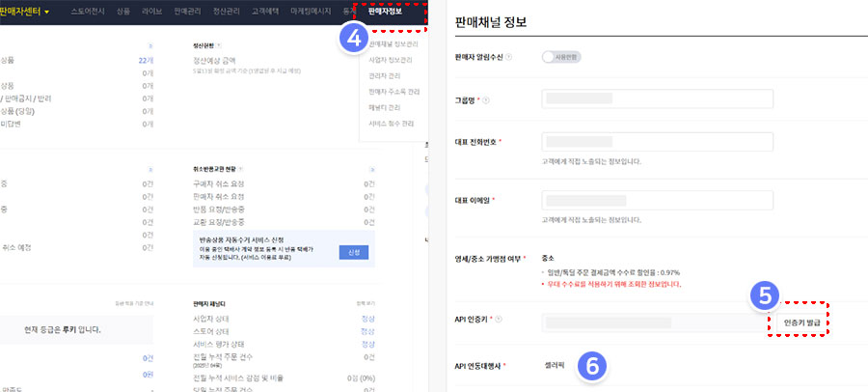Click the API 인증키 field
Viewport: 868px width, 392px height.
click(x=654, y=322)
